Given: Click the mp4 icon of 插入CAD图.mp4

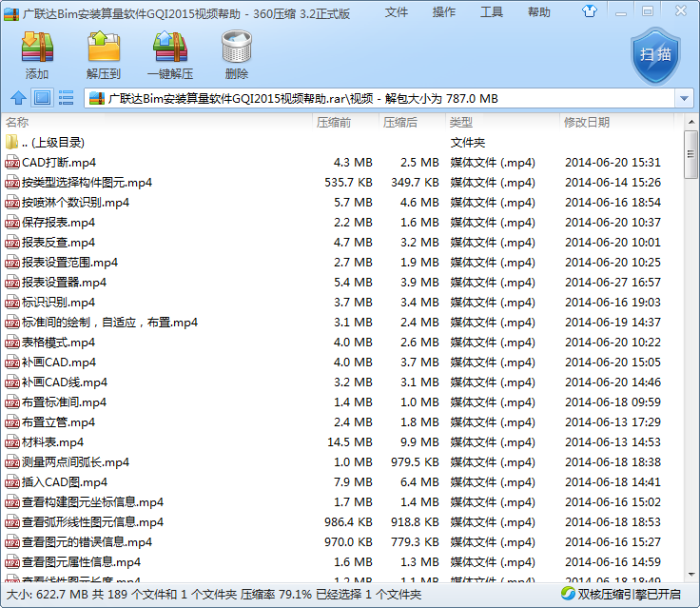Looking at the screenshot, I should 12,482.
